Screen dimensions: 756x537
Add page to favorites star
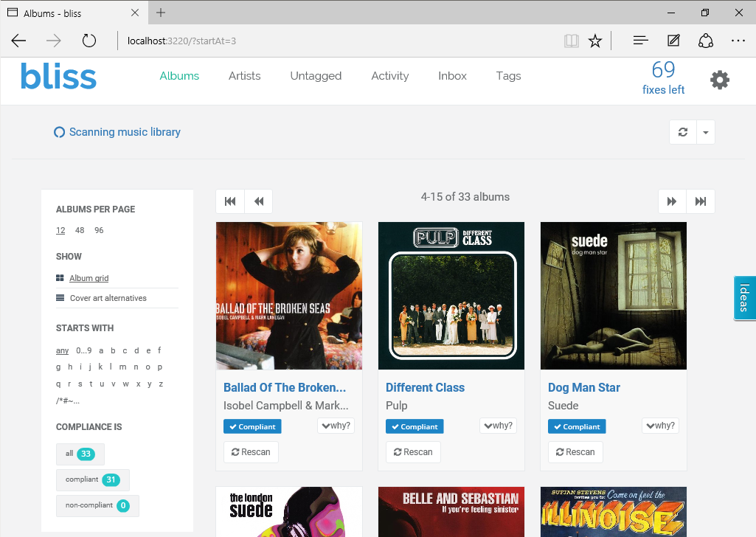[x=595, y=41]
